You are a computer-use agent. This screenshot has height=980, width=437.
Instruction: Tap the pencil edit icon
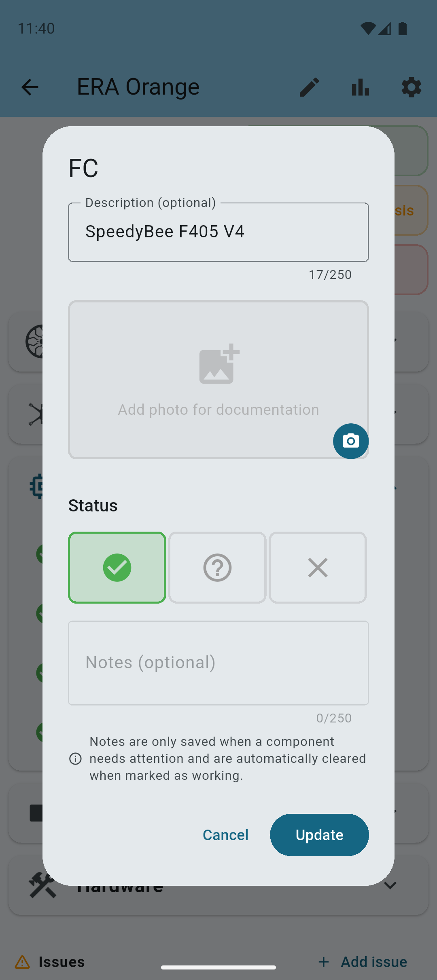pyautogui.click(x=310, y=87)
